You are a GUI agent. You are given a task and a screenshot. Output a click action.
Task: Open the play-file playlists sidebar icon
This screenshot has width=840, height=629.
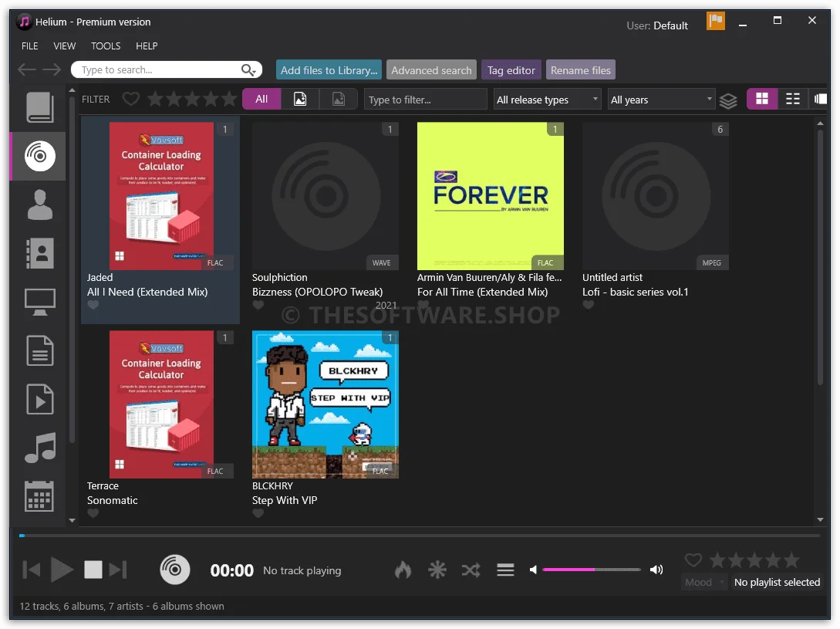click(x=39, y=400)
